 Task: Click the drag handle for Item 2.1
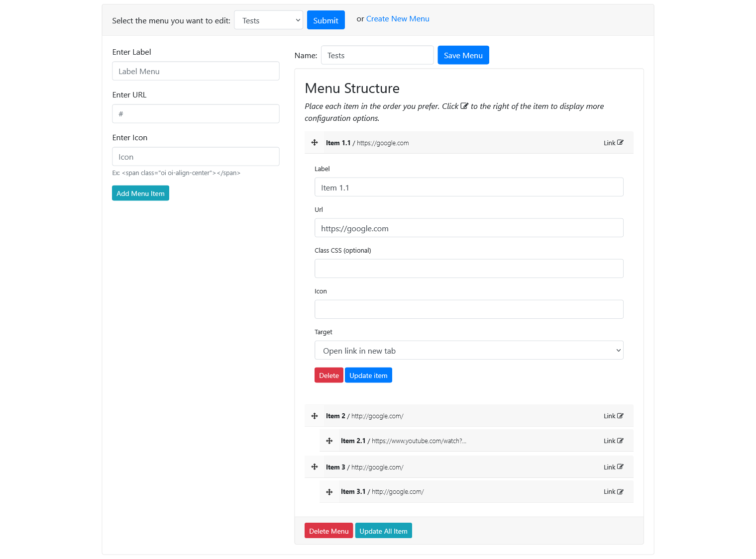(x=329, y=440)
